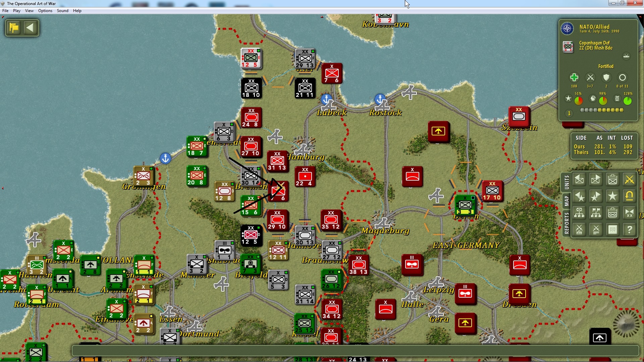Screen dimensions: 644x362
Task: Open the Sound menu
Action: 63,11
